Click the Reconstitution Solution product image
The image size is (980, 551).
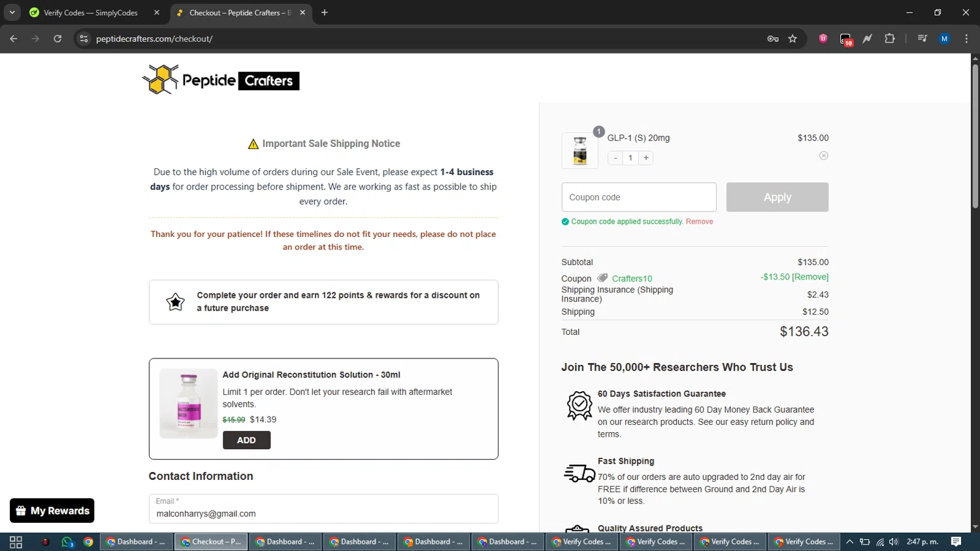(189, 403)
